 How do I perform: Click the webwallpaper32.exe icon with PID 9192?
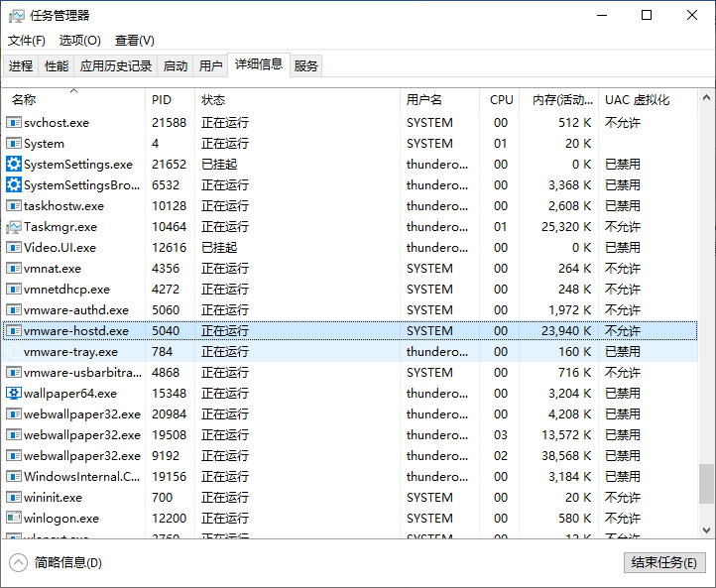pyautogui.click(x=14, y=455)
